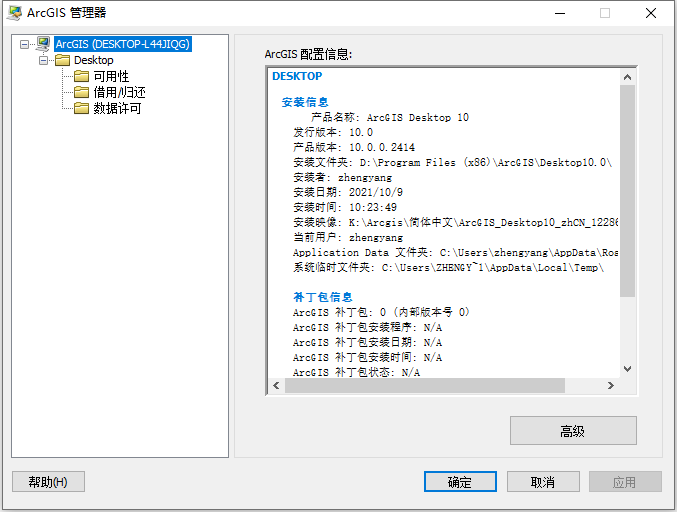Click the horizontal scrollbar thumb
The image size is (677, 512).
[x=424, y=386]
